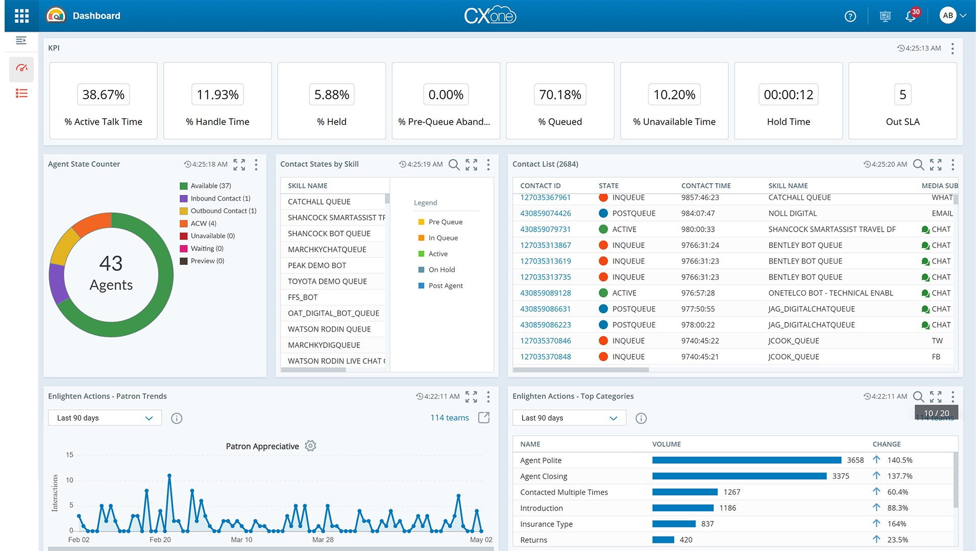Open Contact List options menu

tap(953, 164)
